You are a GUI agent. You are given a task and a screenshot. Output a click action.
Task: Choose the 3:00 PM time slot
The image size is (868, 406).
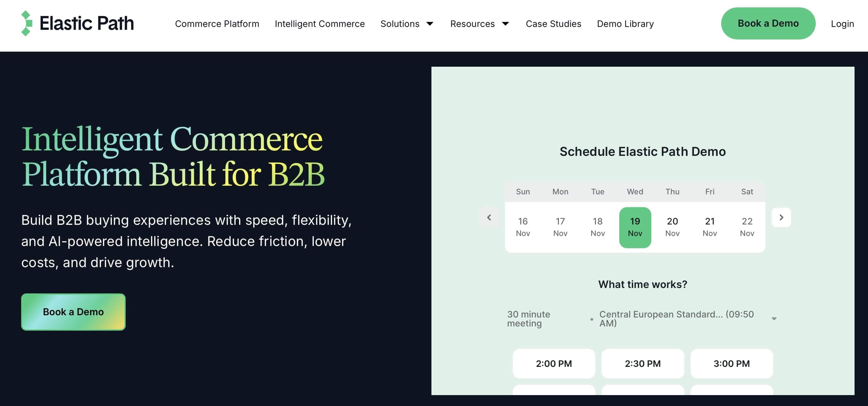731,364
